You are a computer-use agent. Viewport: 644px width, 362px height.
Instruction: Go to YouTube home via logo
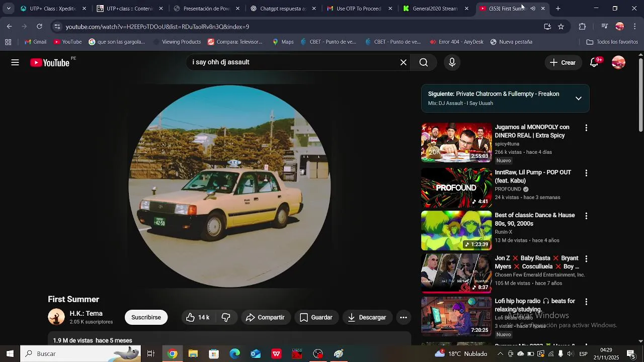pyautogui.click(x=49, y=62)
